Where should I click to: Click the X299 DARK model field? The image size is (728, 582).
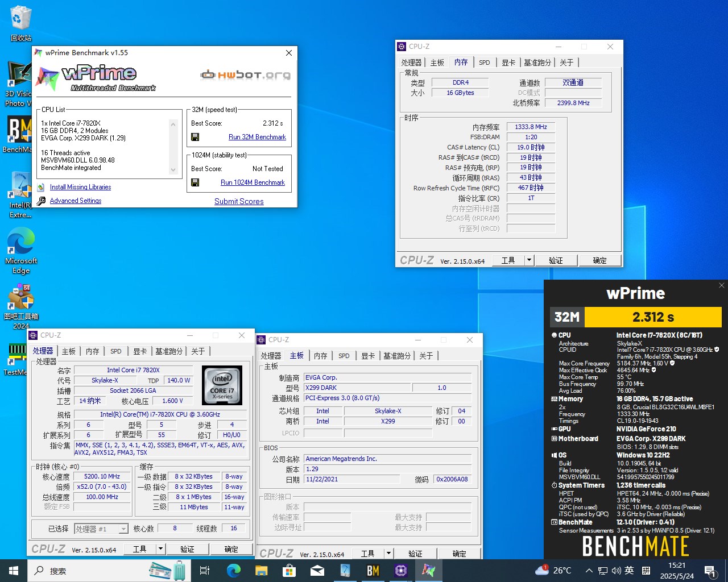pyautogui.click(x=357, y=388)
